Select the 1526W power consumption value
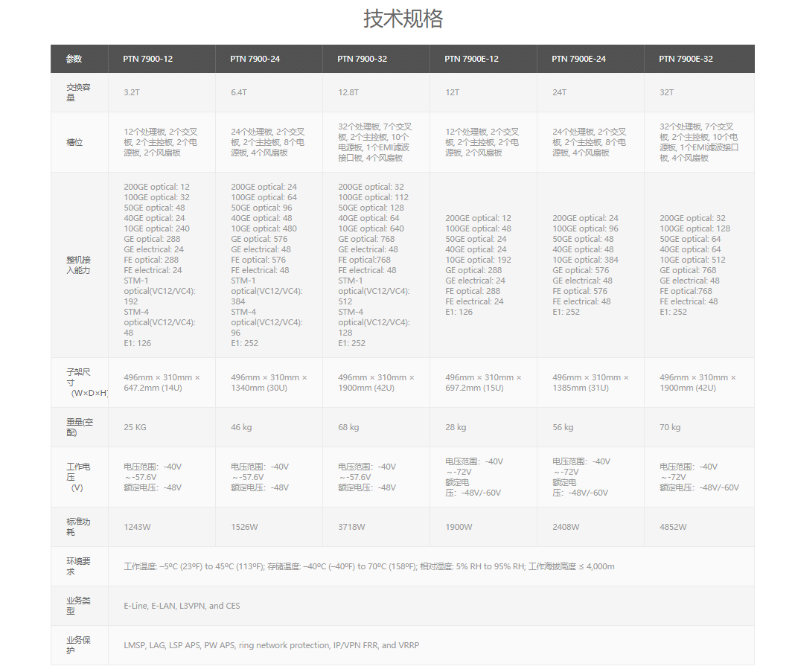The width and height of the screenshot is (795, 672). (x=244, y=527)
